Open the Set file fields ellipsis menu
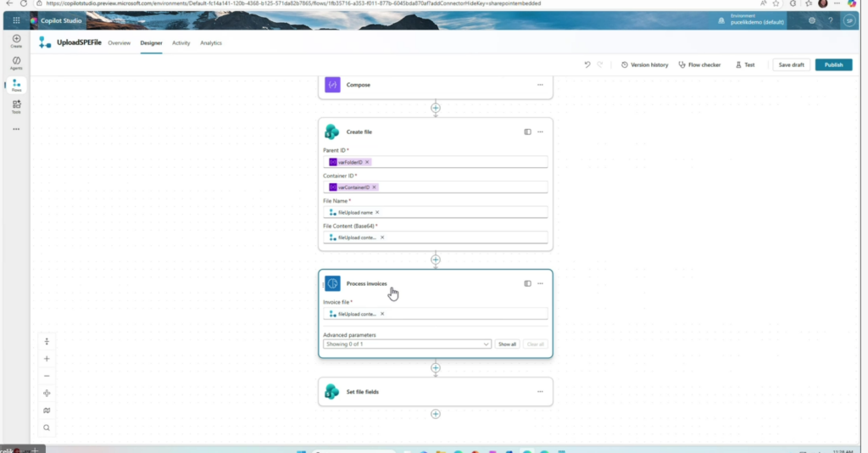The image size is (868, 453). pos(540,391)
